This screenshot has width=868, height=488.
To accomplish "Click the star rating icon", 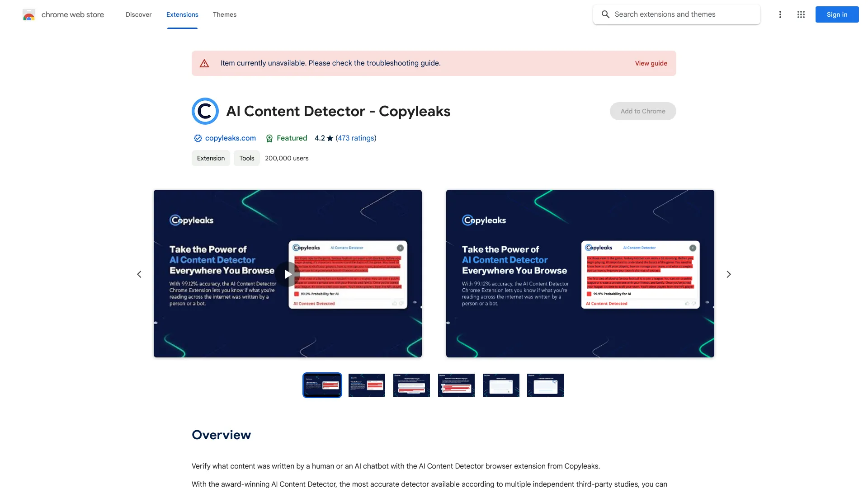I will 329,138.
